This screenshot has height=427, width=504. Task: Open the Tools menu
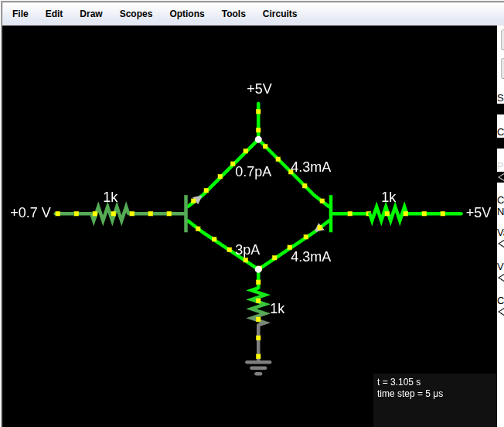pos(233,14)
